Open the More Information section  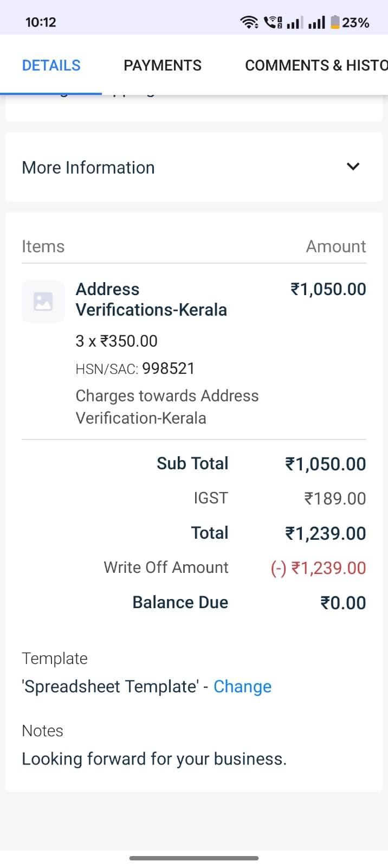click(x=88, y=168)
